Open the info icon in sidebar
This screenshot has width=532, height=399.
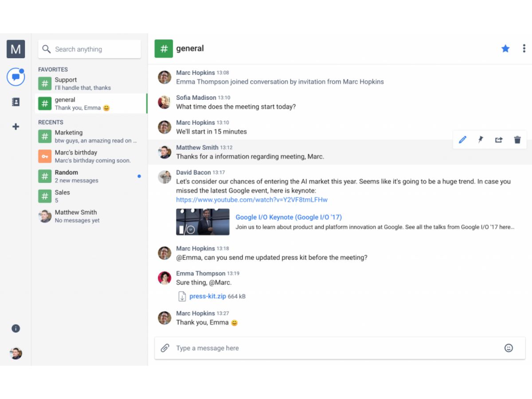tap(16, 329)
